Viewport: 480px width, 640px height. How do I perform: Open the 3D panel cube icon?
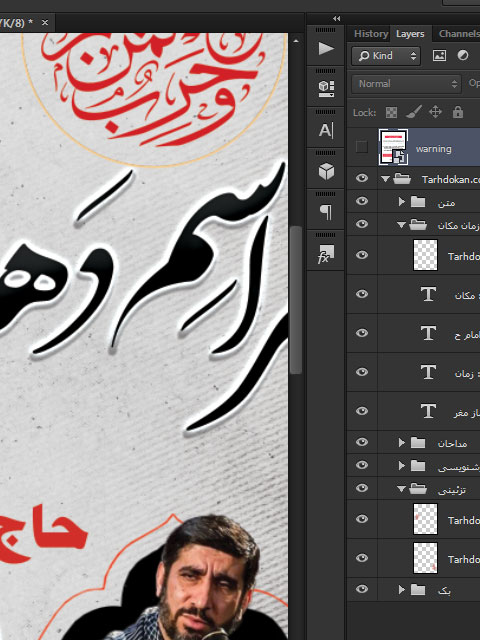pos(326,171)
